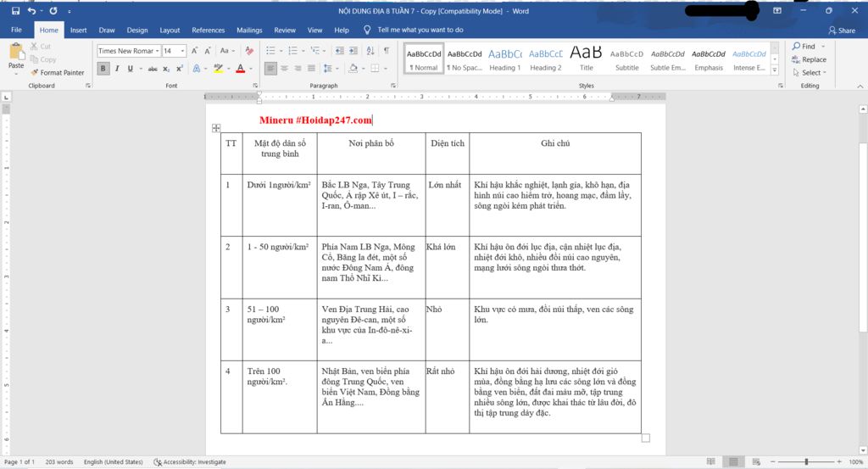
Task: Apply the Normal style
Action: 424,59
